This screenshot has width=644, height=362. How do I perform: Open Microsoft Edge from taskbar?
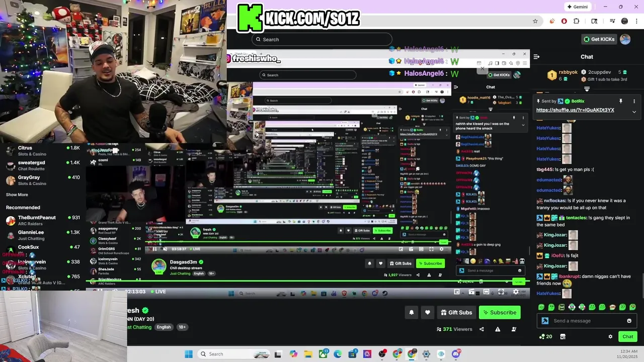pyautogui.click(x=338, y=354)
